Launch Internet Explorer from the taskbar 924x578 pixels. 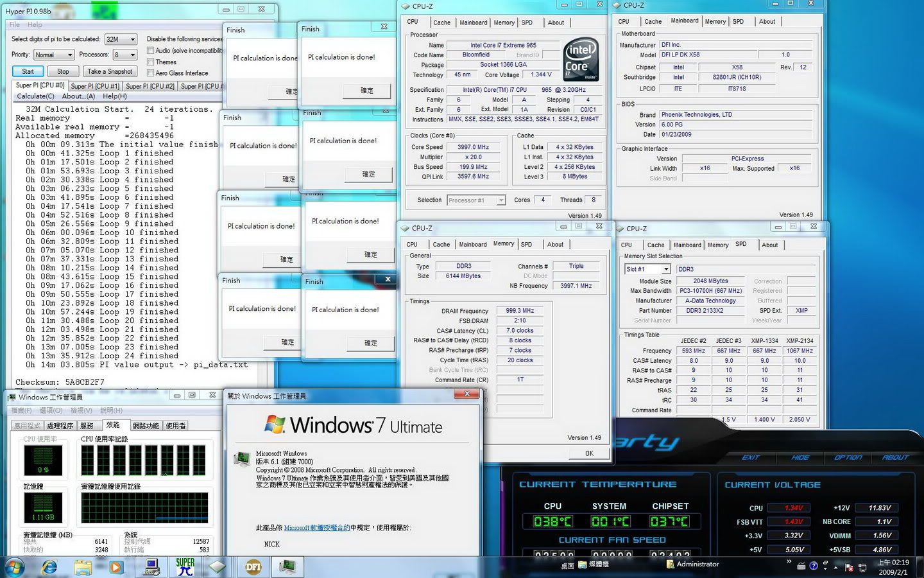(49, 567)
